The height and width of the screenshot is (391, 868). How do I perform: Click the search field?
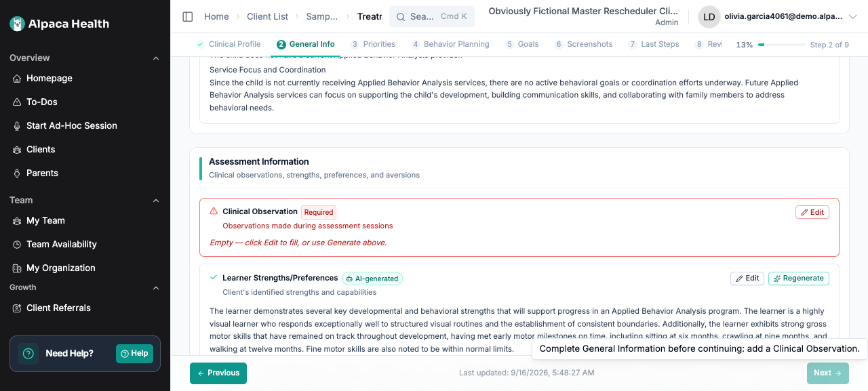[x=432, y=16]
